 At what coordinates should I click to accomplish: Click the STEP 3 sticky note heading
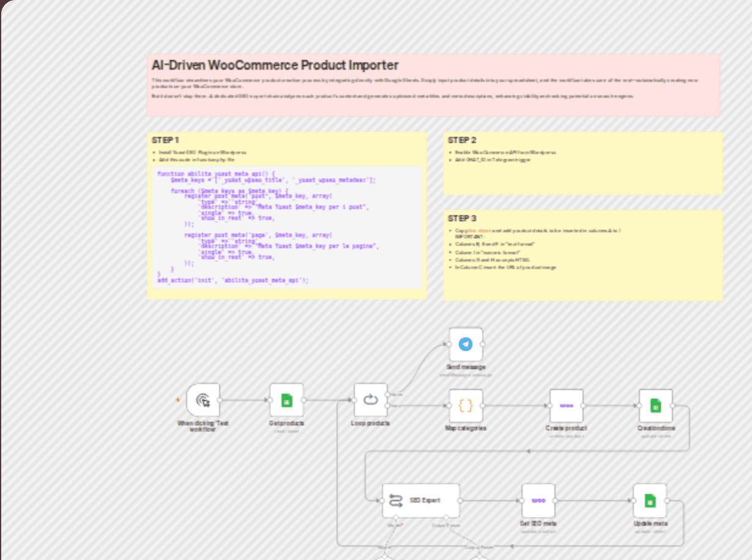pyautogui.click(x=462, y=218)
